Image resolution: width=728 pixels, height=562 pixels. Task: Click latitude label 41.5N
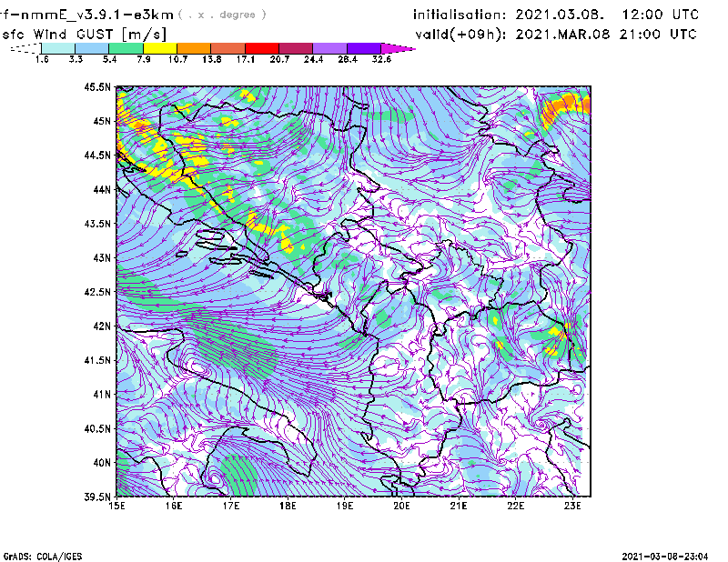pyautogui.click(x=97, y=360)
